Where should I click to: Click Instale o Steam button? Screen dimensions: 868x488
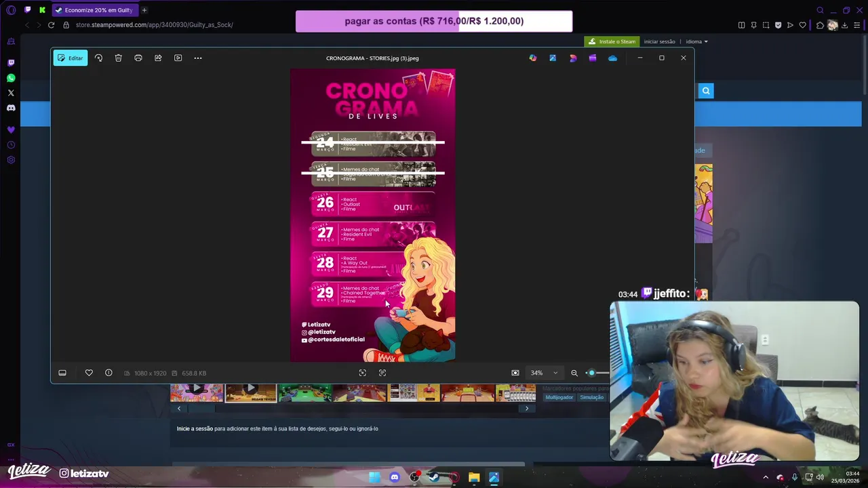click(612, 41)
